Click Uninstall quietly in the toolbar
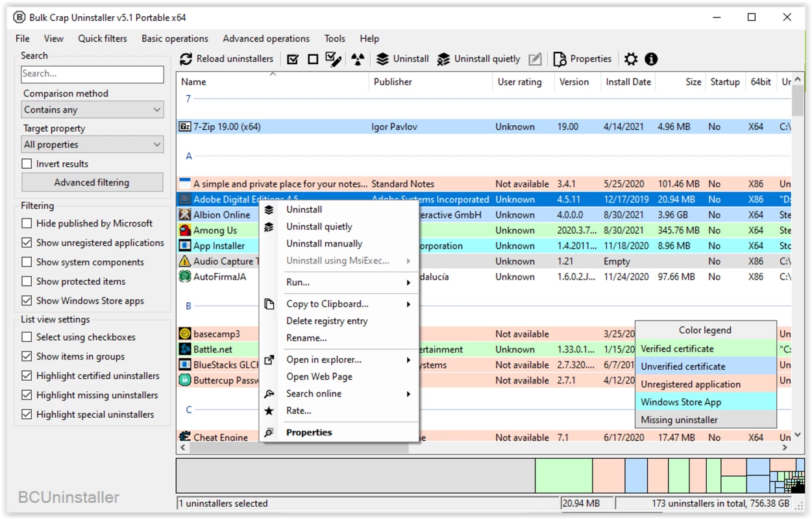The image size is (812, 519). 478,59
